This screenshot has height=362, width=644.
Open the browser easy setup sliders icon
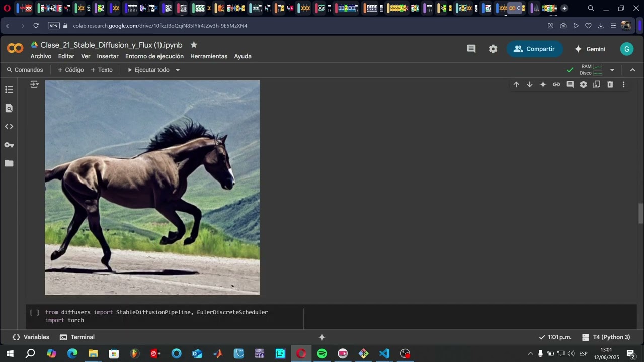pyautogui.click(x=613, y=26)
